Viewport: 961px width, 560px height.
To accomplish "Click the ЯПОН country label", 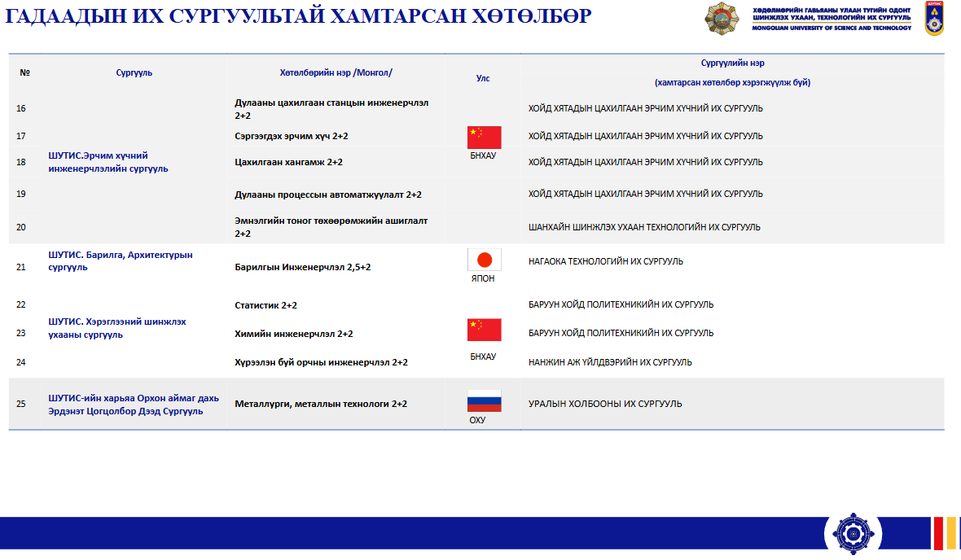I will [483, 278].
